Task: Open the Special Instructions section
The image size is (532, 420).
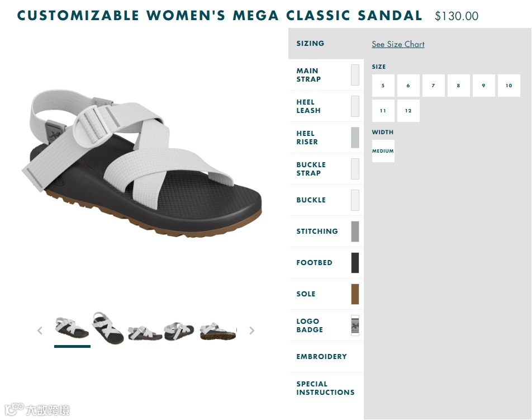Action: [326, 388]
